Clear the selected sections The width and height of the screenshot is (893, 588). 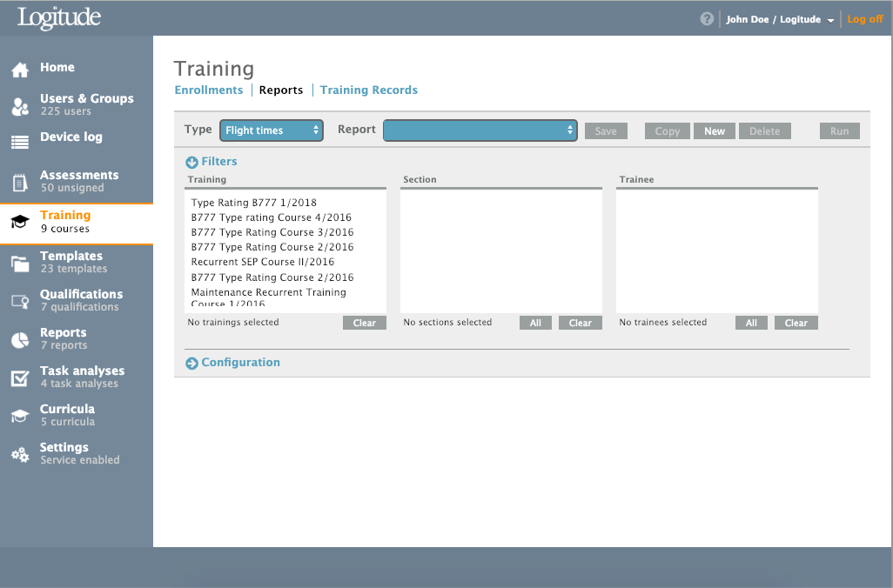(x=581, y=323)
